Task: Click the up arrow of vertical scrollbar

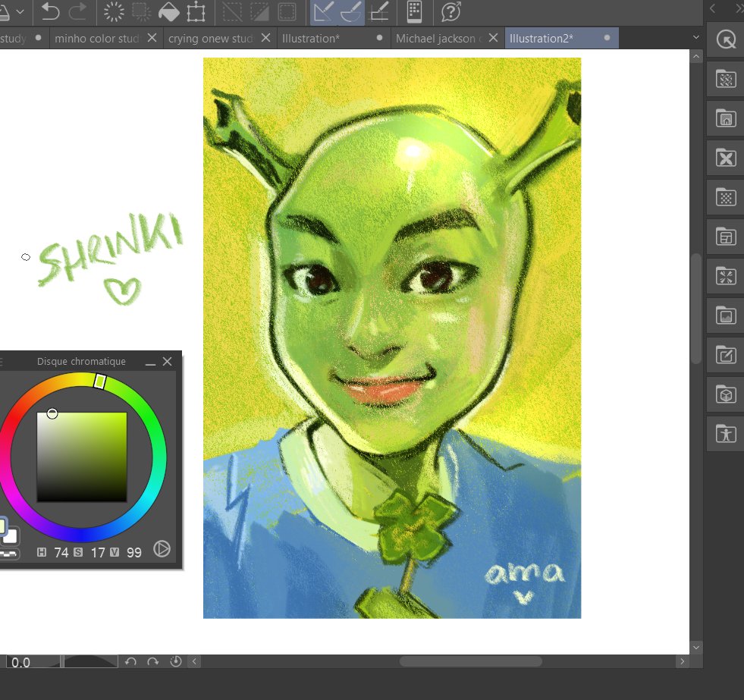Action: [696, 56]
